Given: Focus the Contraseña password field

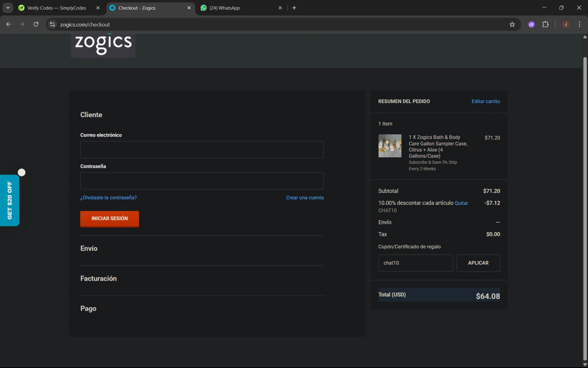Looking at the screenshot, I should pyautogui.click(x=202, y=181).
